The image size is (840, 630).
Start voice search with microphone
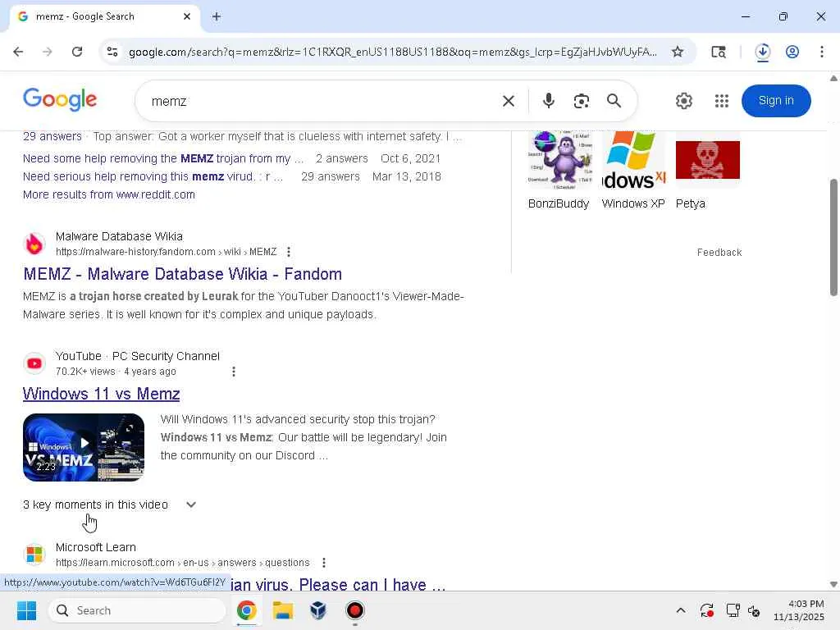(548, 101)
